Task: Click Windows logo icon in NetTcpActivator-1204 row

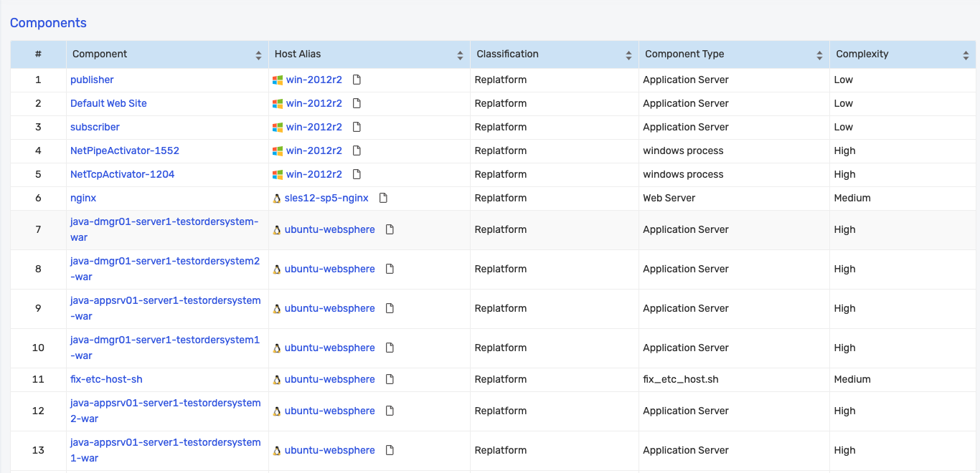Action: (x=278, y=175)
